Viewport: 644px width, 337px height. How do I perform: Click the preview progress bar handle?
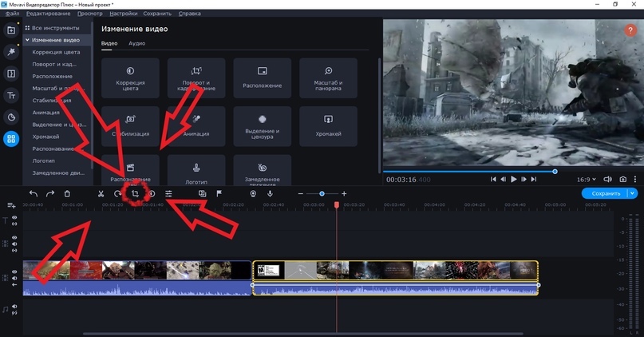[555, 172]
